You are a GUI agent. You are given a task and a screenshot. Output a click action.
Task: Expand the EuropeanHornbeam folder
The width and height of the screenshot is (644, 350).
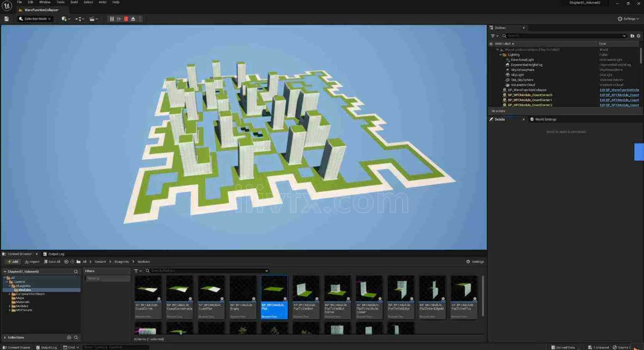(x=9, y=294)
